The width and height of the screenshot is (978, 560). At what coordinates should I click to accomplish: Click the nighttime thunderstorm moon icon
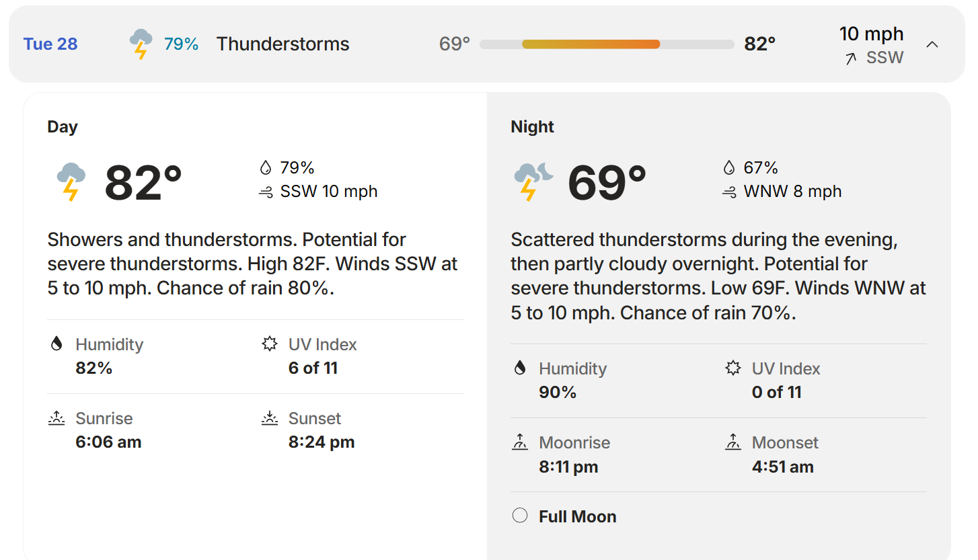point(533,182)
